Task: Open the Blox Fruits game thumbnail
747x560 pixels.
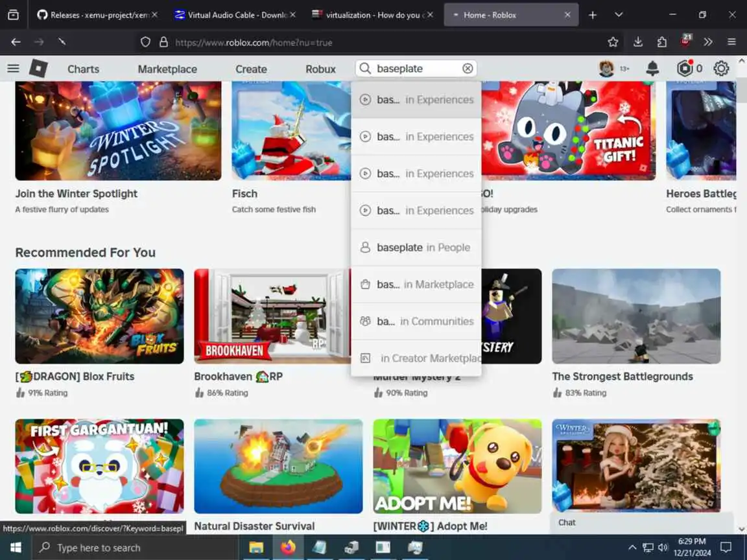Action: (x=99, y=316)
